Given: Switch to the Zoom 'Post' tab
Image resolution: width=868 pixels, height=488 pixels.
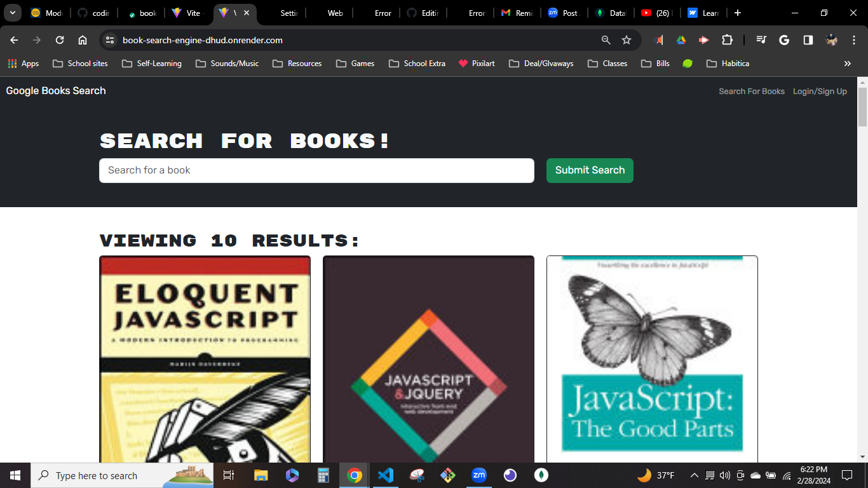Looking at the screenshot, I should point(564,13).
